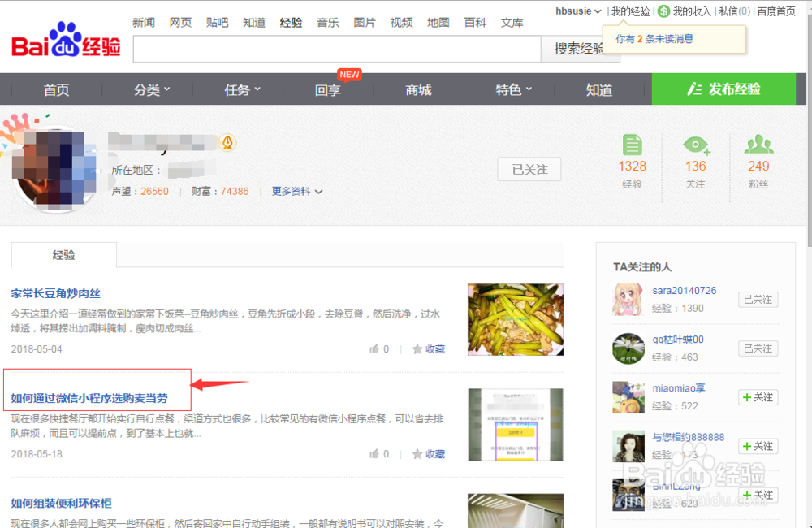
Task: Toggle off 已关注 for sara20140726
Action: point(757,299)
